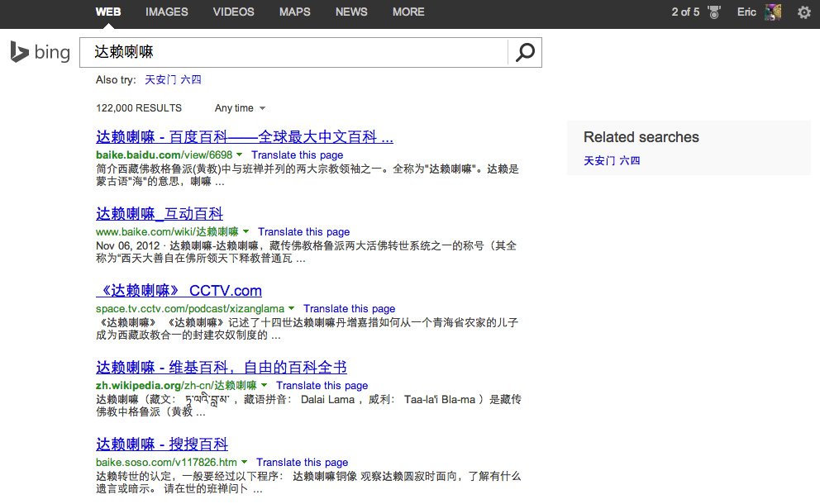Click the Eric account name

pyautogui.click(x=746, y=12)
